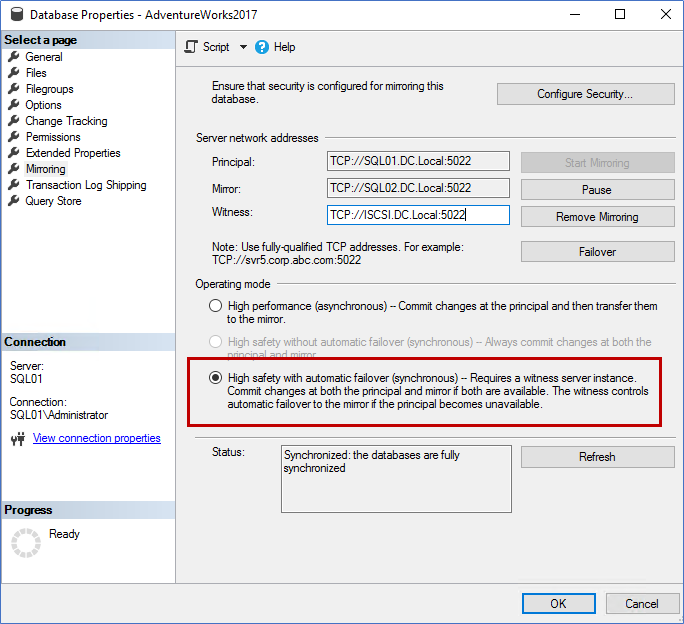Refresh the mirroring status
Screen dimensions: 684x624
(597, 457)
